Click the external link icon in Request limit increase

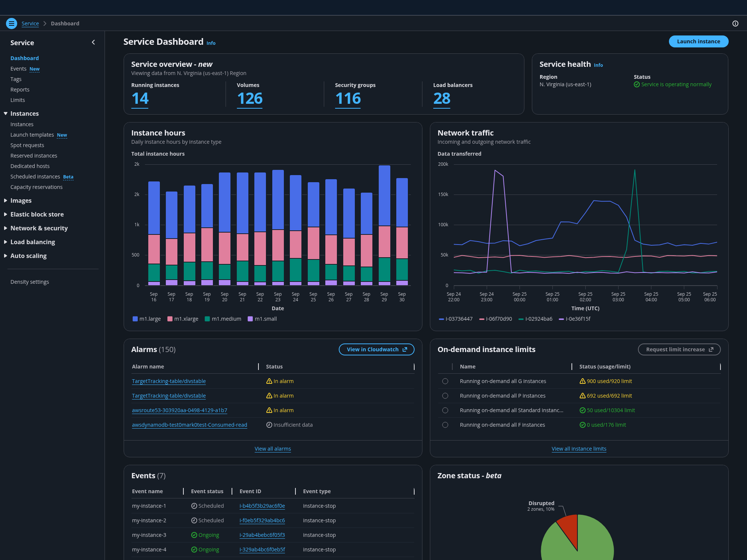[x=711, y=349]
